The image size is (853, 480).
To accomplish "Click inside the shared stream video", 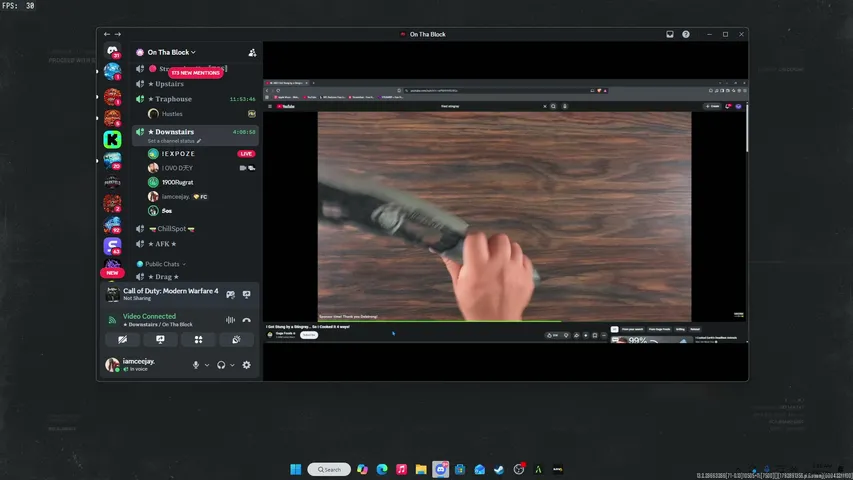I will tap(504, 216).
